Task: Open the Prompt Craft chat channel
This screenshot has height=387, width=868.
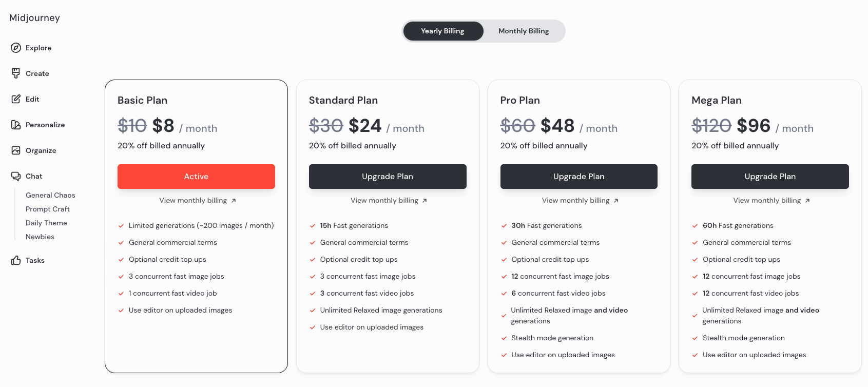Action: pos(48,209)
